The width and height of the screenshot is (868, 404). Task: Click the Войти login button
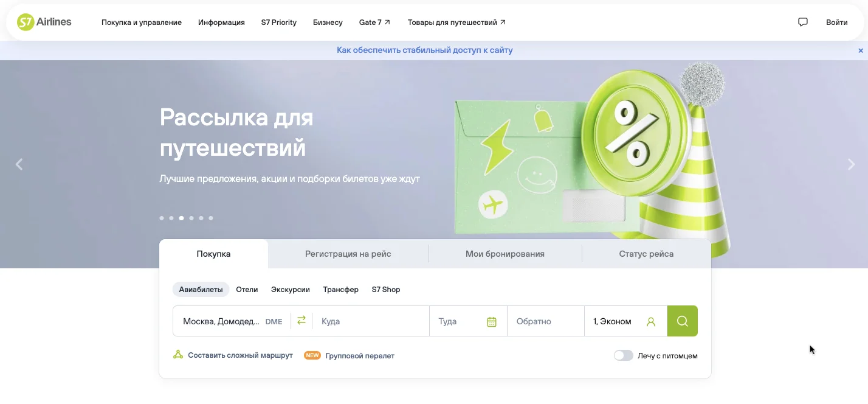837,23
